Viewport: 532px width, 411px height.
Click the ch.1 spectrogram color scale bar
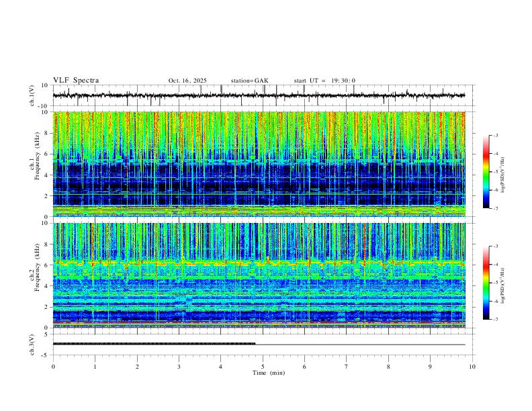(x=486, y=172)
